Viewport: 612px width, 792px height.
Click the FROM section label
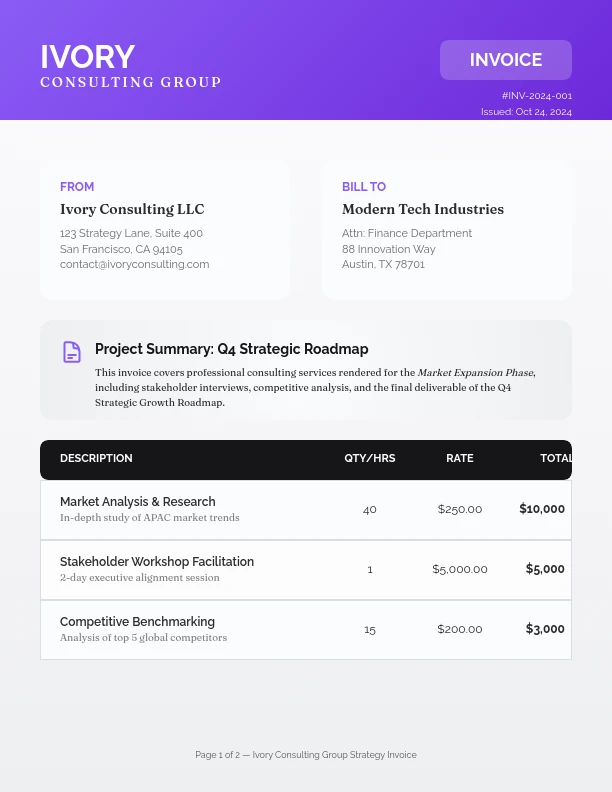(77, 187)
